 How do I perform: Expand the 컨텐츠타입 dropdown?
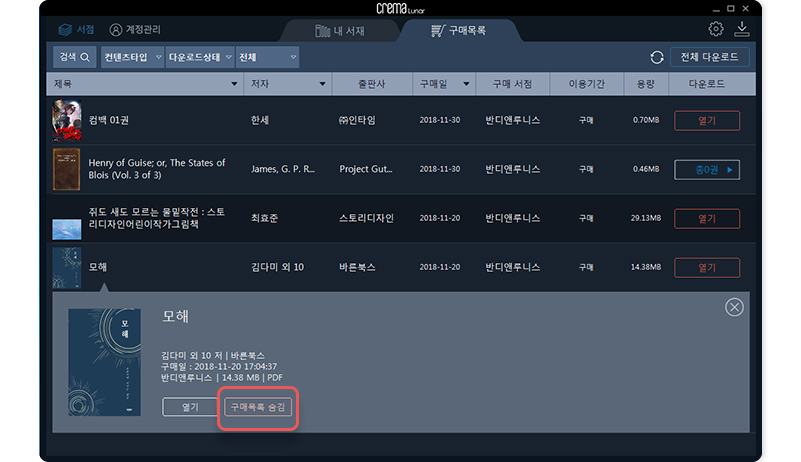[x=133, y=58]
